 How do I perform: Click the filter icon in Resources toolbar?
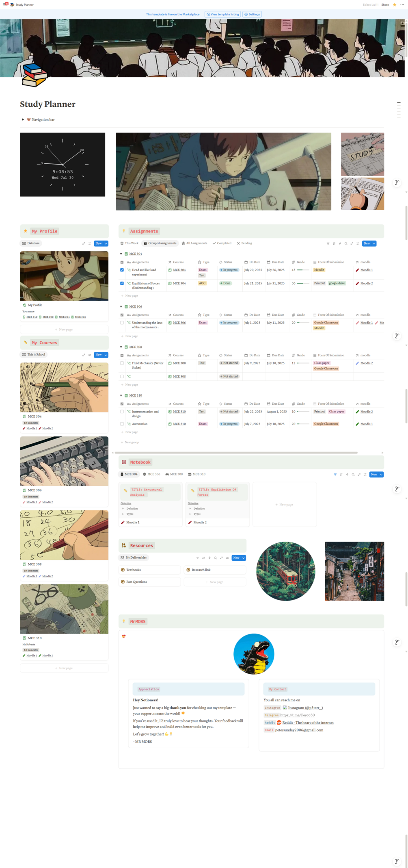tap(198, 558)
